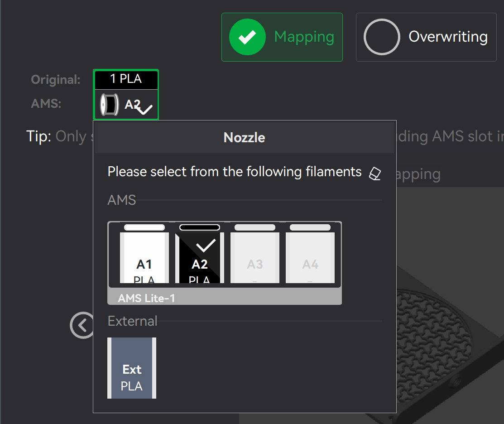Click the white checkmark on slot A2
Viewport: 504px width, 424px height.
pos(206,245)
